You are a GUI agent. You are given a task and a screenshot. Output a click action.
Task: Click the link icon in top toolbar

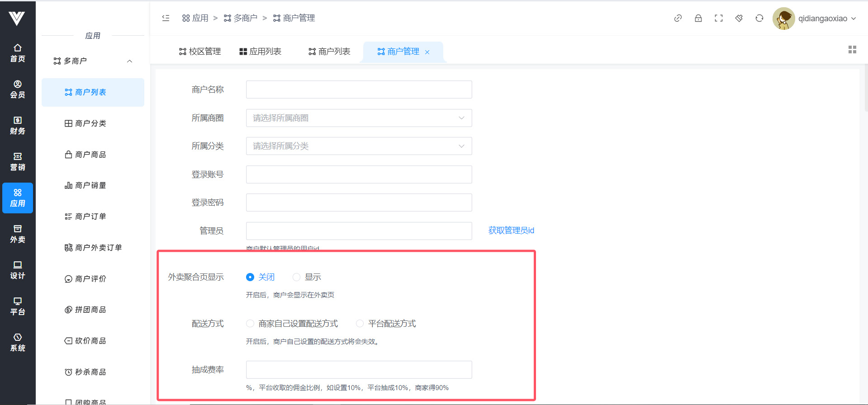(x=678, y=18)
